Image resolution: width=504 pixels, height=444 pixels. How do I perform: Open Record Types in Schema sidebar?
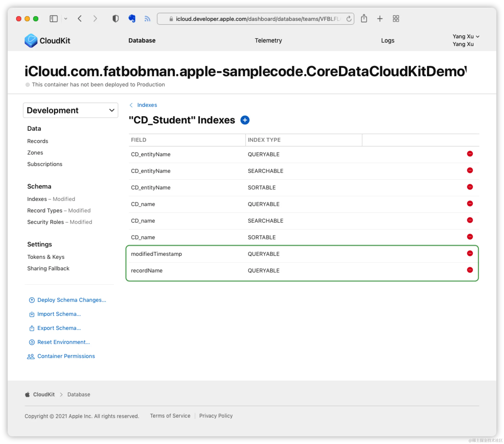pyautogui.click(x=45, y=211)
